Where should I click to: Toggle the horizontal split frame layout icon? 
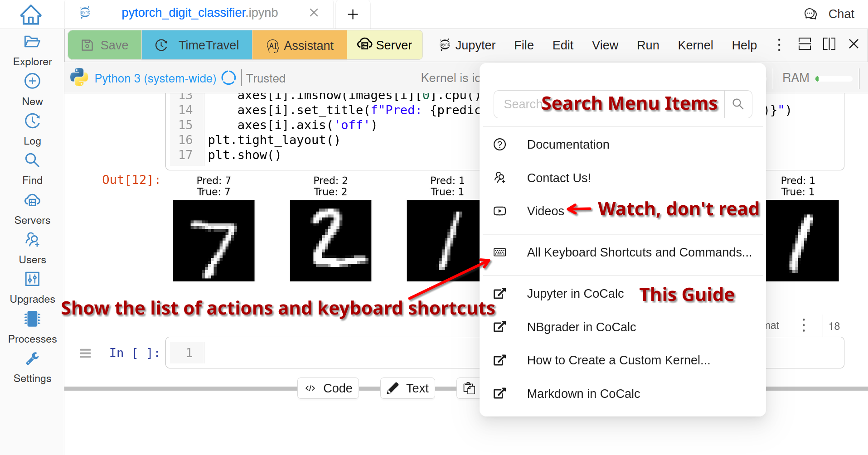(805, 44)
